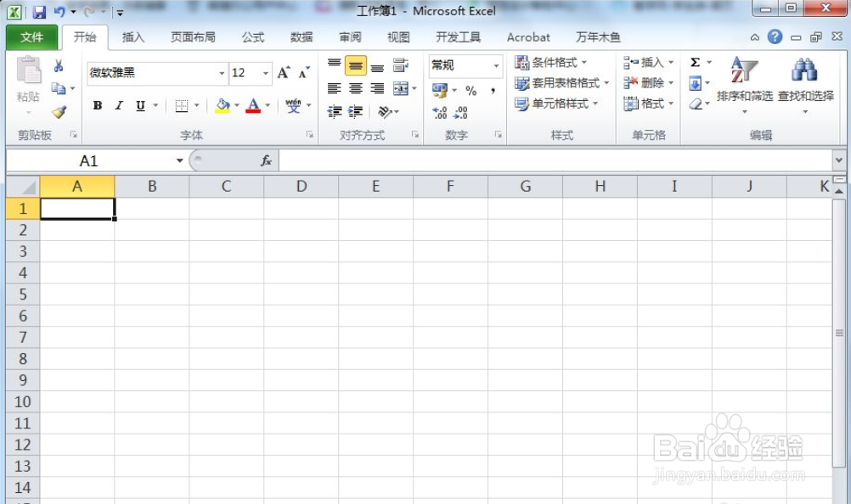Toggle middle vertical alignment
851x504 pixels.
356,65
